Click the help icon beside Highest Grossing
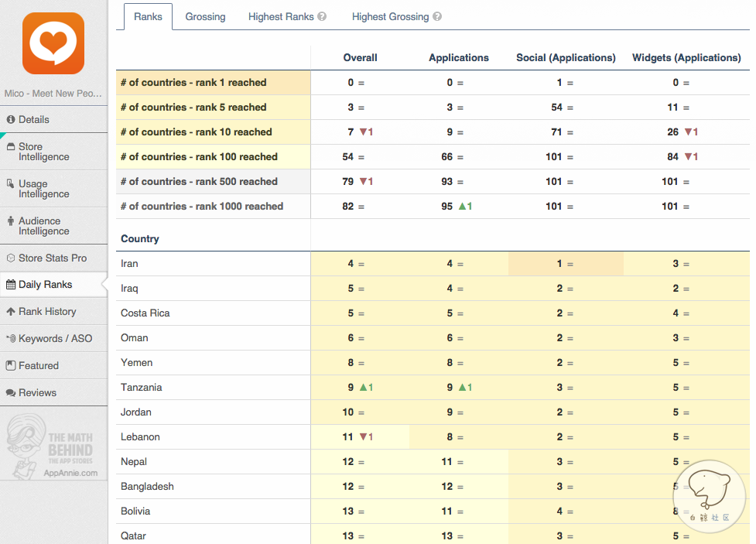 [437, 16]
